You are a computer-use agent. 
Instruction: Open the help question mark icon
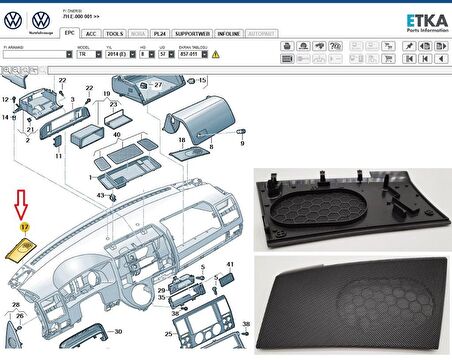(335, 46)
